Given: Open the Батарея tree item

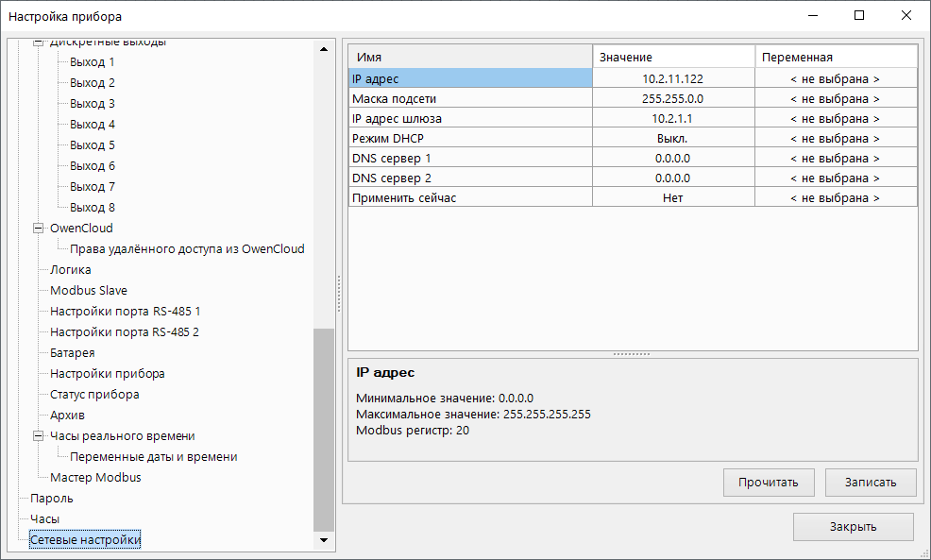Looking at the screenshot, I should [x=72, y=353].
